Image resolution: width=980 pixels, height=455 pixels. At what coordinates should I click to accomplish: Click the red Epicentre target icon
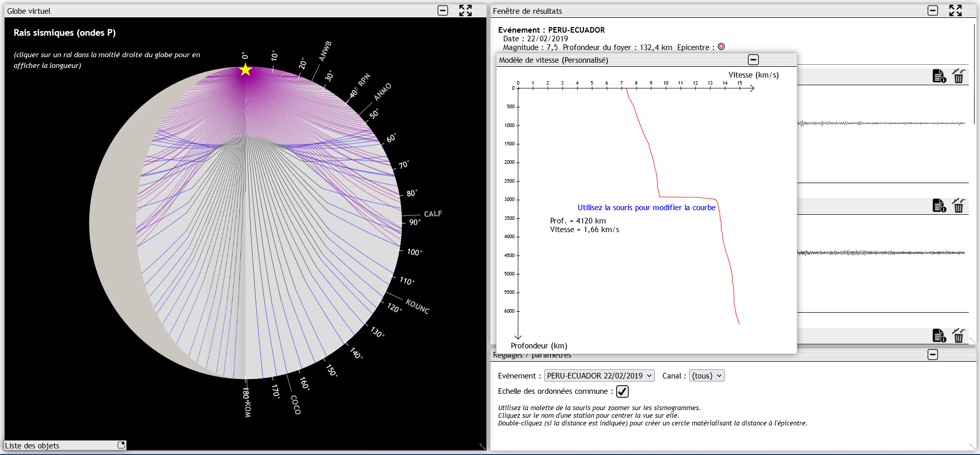pyautogui.click(x=721, y=47)
